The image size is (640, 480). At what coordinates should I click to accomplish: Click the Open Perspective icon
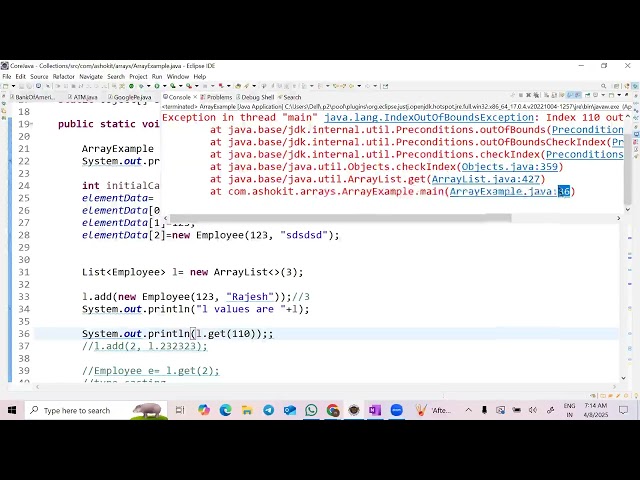pos(616,86)
